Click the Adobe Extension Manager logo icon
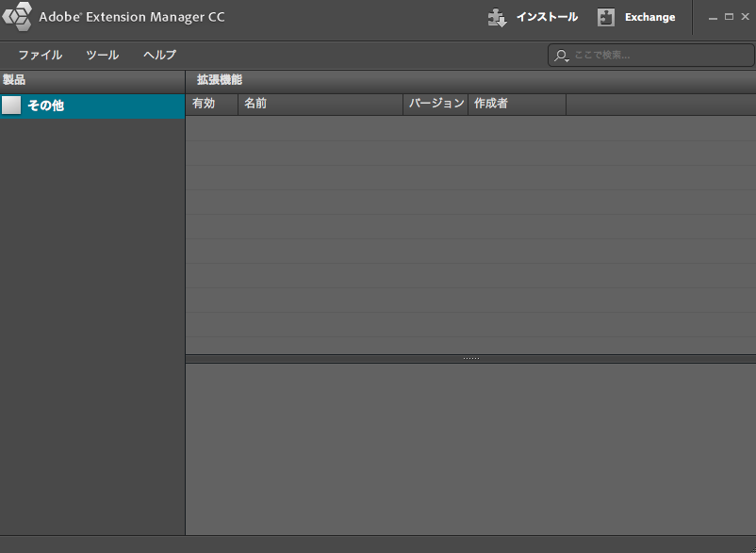Screen dimensions: 756x553 [17, 17]
